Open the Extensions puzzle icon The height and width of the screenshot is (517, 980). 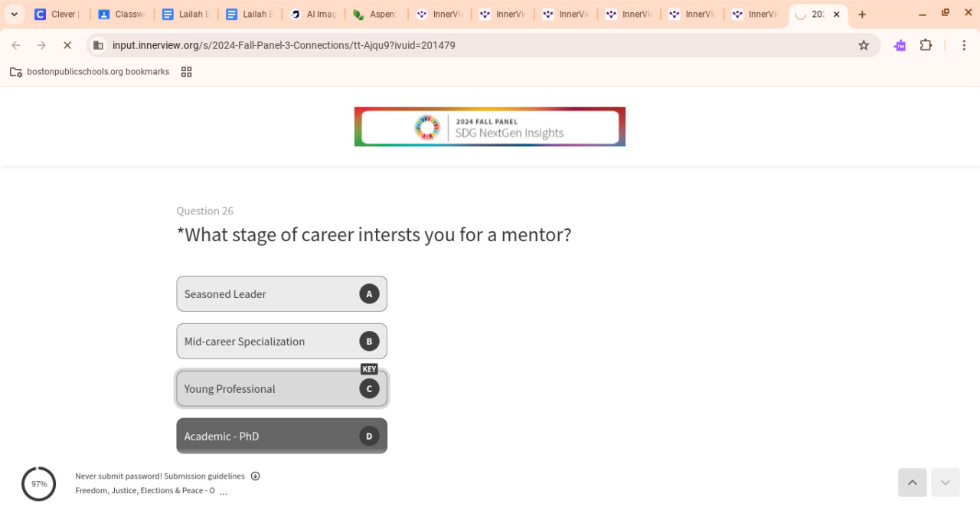point(926,45)
